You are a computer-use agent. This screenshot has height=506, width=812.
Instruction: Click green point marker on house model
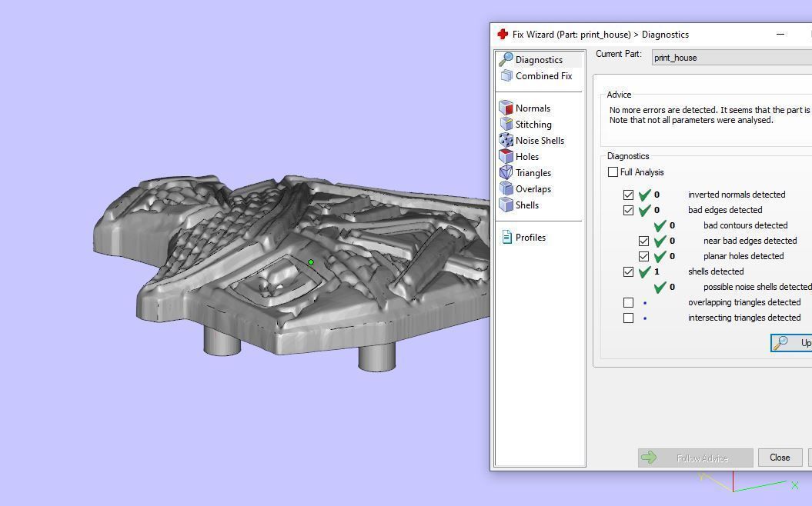click(311, 262)
